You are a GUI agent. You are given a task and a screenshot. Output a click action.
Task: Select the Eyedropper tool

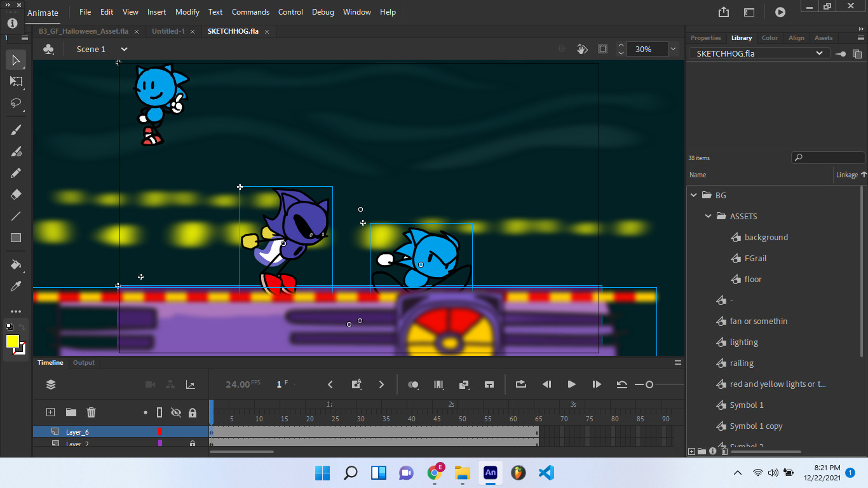[15, 286]
